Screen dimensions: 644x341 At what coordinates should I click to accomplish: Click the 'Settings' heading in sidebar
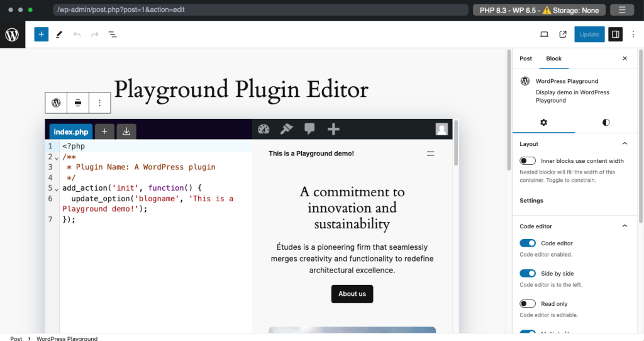[x=531, y=201]
